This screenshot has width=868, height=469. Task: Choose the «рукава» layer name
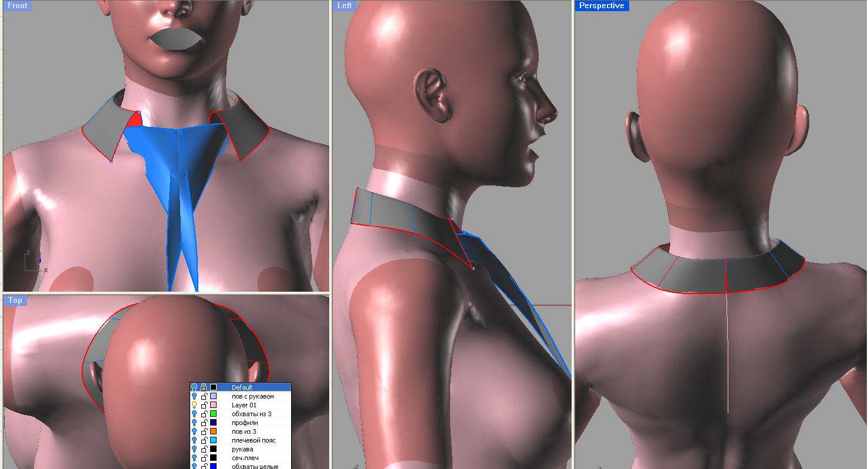(x=242, y=449)
